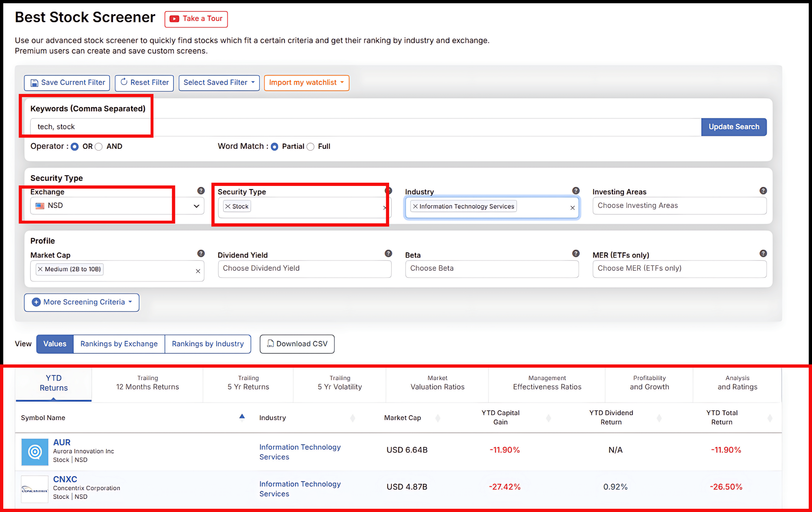Click the plus icon on More Screening Criteria
Viewport: 812px width, 512px height.
(x=36, y=302)
